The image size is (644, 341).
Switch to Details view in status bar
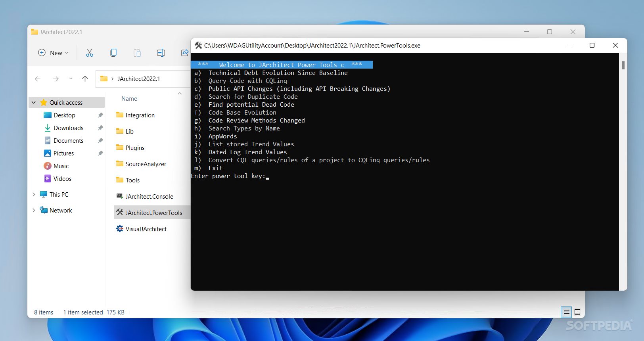(566, 312)
